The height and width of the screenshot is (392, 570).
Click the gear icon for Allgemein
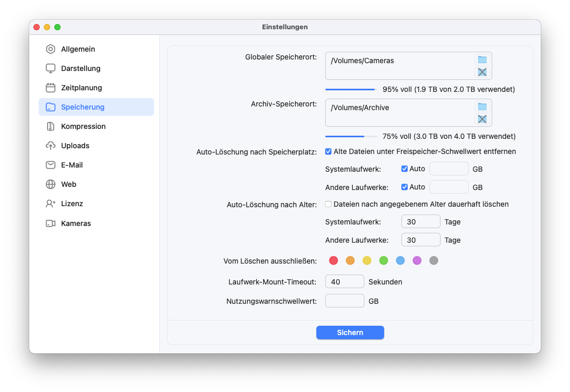point(50,49)
